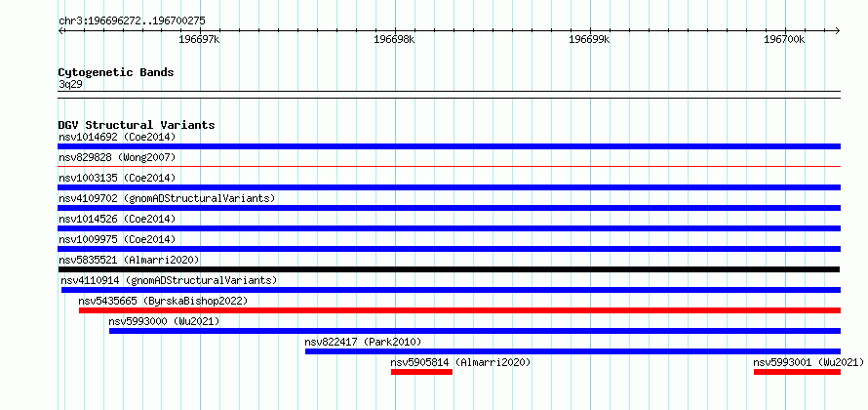This screenshot has width=868, height=410.
Task: Click the blue bar under nsv1014692
Action: 449,146
